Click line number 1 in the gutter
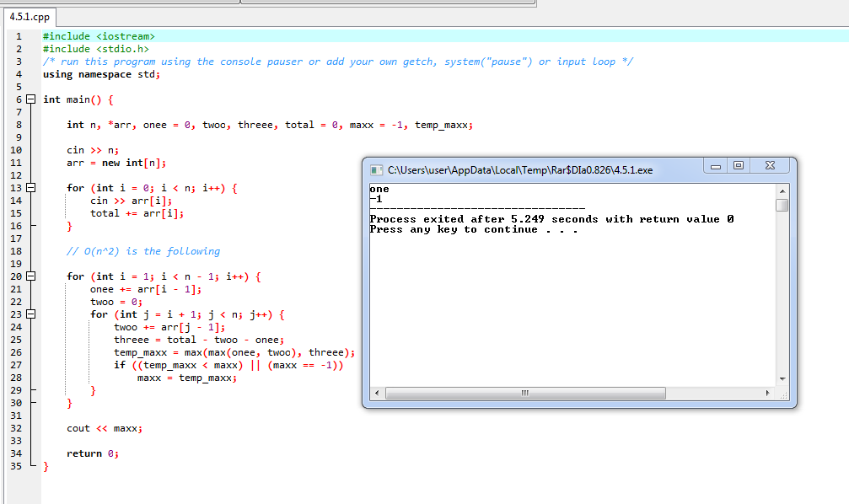This screenshot has width=849, height=504. (19, 36)
